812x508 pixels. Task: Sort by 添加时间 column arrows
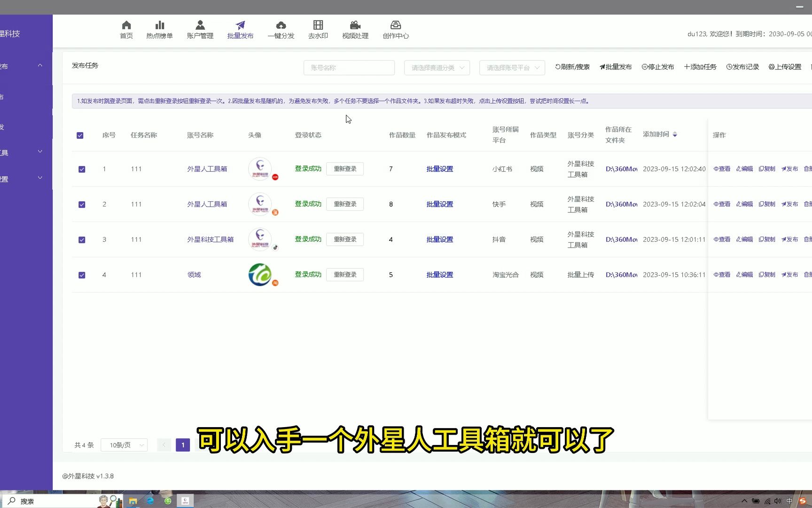point(675,135)
